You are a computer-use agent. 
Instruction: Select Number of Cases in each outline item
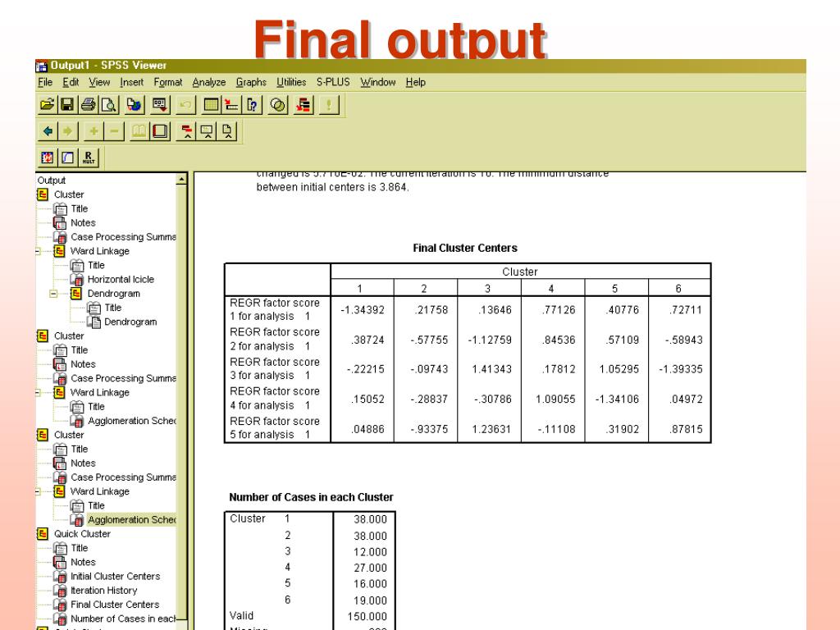[123, 619]
